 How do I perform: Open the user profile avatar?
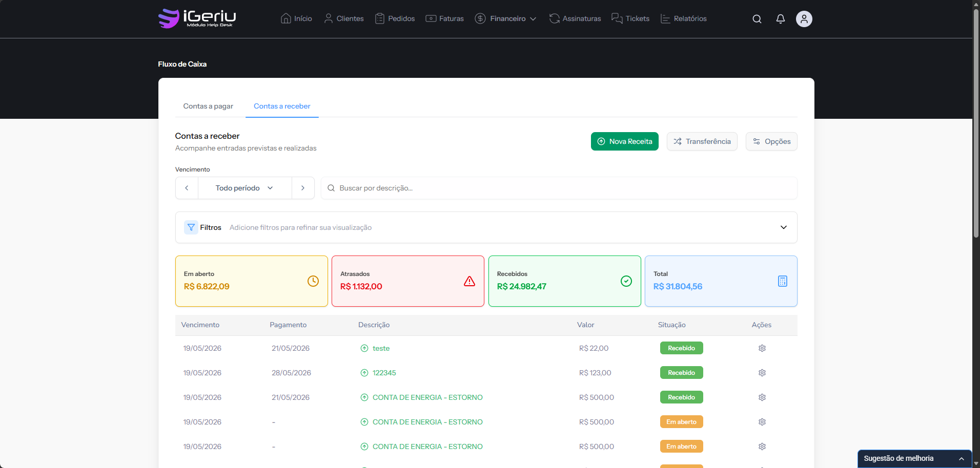click(x=804, y=19)
